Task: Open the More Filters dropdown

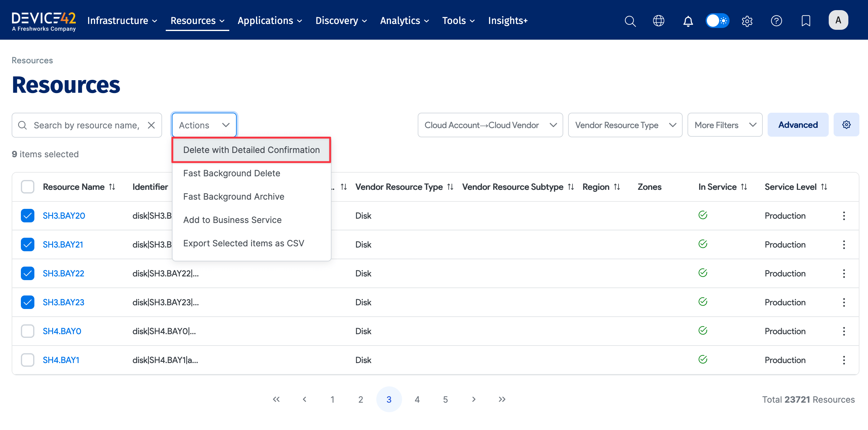Action: coord(725,125)
